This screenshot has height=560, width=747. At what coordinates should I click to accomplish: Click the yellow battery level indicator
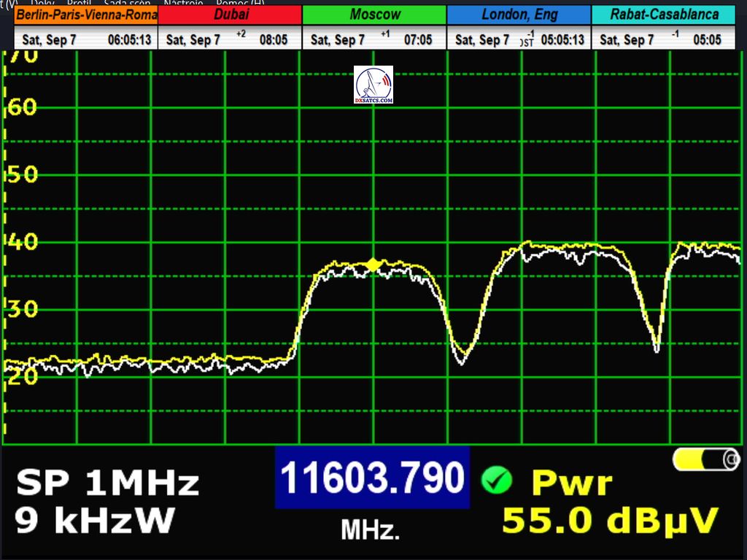(705, 459)
